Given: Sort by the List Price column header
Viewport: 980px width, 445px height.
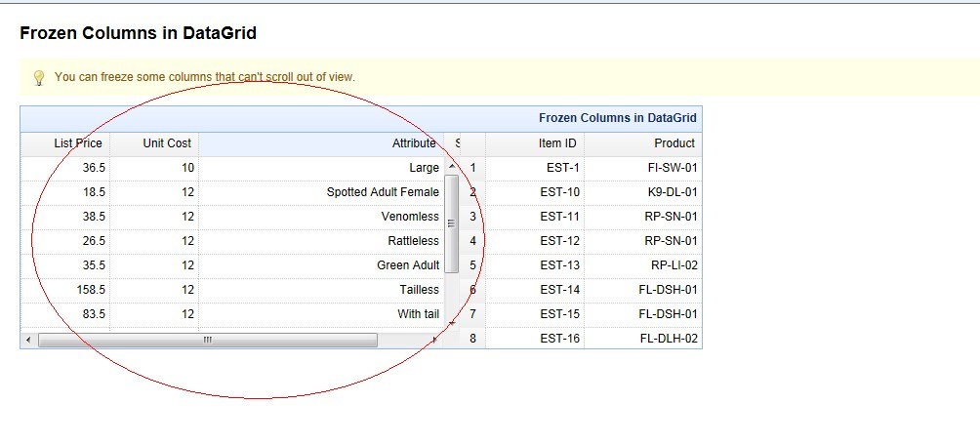Looking at the screenshot, I should 77,143.
